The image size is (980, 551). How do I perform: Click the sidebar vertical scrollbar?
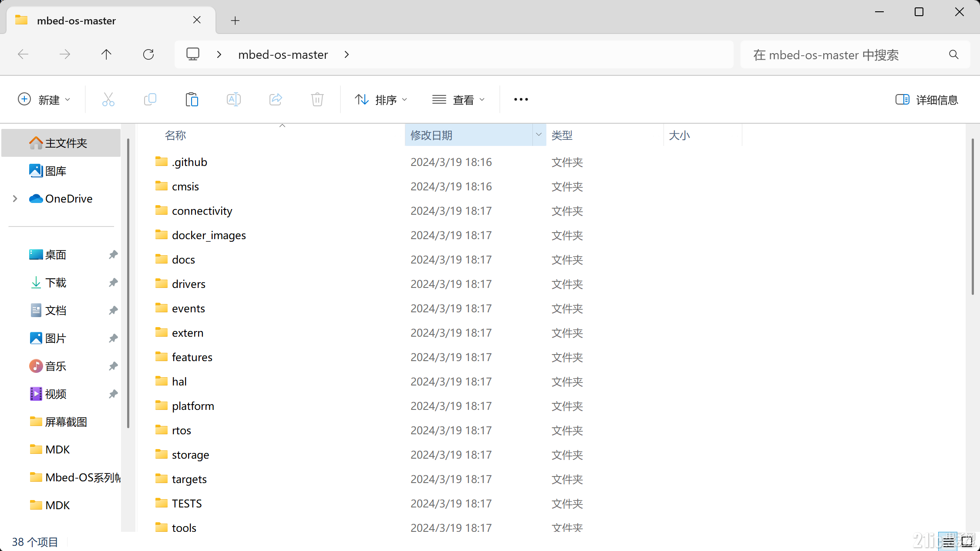point(128,283)
